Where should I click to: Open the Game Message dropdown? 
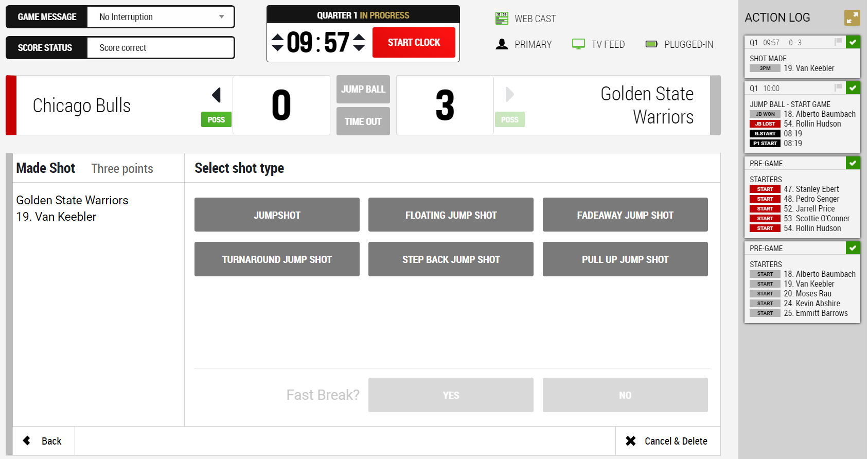(x=161, y=17)
